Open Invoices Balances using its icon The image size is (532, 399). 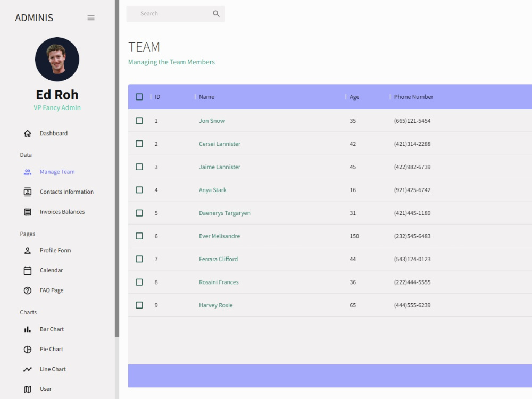coord(27,211)
